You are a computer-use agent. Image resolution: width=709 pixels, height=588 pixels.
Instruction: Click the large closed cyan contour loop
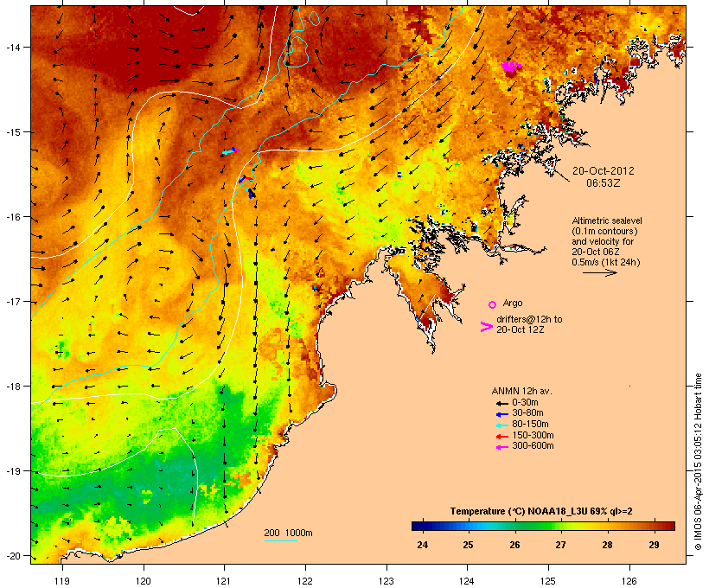(x=297, y=52)
